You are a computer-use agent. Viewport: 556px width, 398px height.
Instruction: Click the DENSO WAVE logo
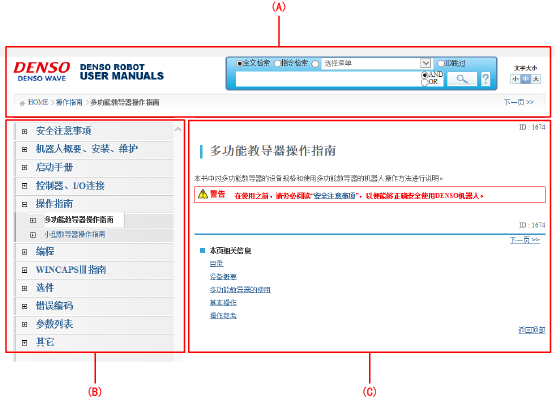pyautogui.click(x=42, y=72)
